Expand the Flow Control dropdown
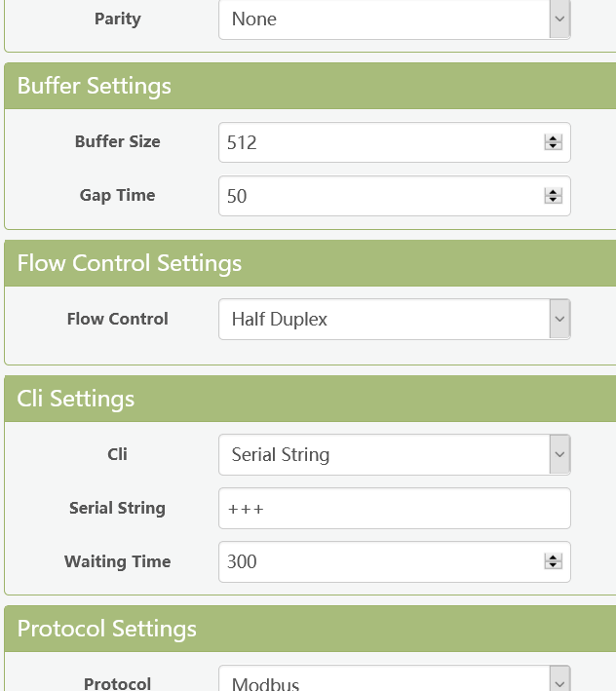Screen dimensions: 616x691 point(394,319)
